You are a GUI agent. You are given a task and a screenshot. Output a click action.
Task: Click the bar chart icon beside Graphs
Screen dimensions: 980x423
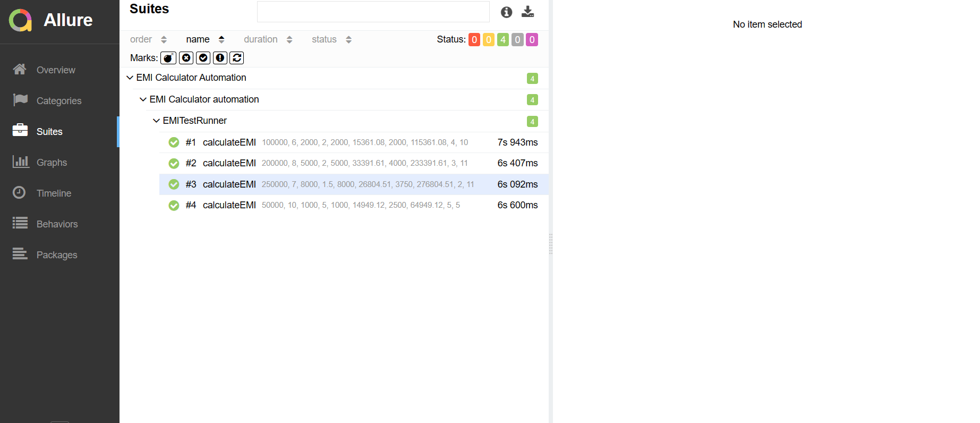pos(21,161)
